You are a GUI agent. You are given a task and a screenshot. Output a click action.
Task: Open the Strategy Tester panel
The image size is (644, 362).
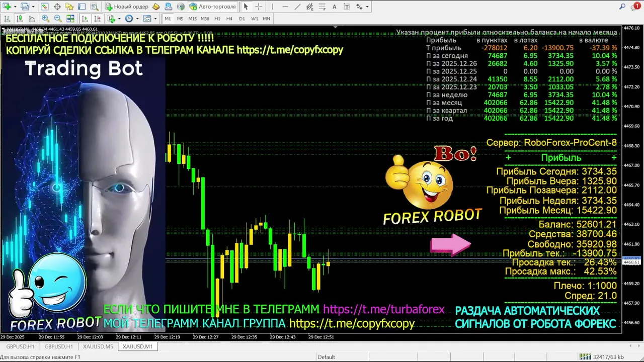pyautogui.click(x=94, y=7)
